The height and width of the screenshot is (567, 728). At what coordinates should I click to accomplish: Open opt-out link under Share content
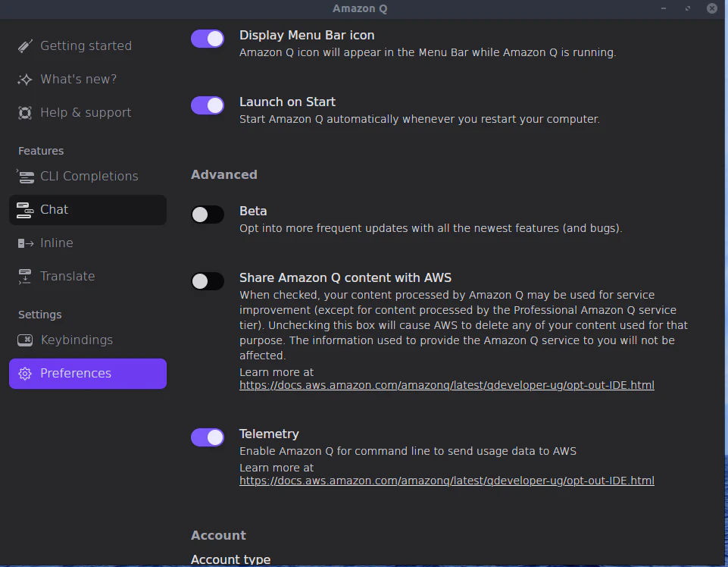447,385
